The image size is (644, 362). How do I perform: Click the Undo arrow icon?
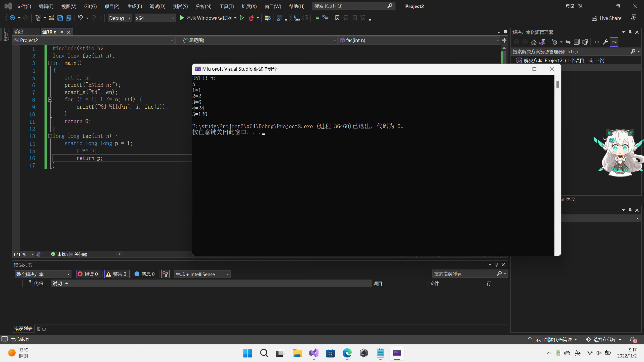tap(80, 18)
